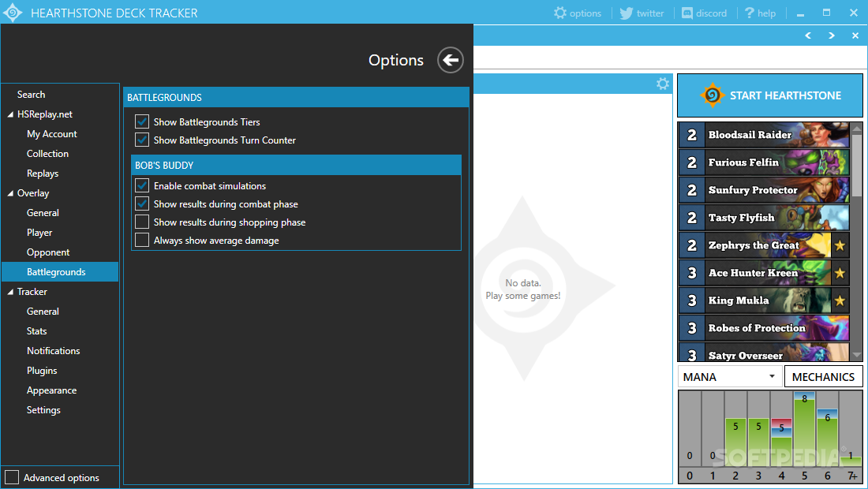The image size is (868, 489).
Task: Click the right chevron navigation arrow
Action: [x=832, y=35]
